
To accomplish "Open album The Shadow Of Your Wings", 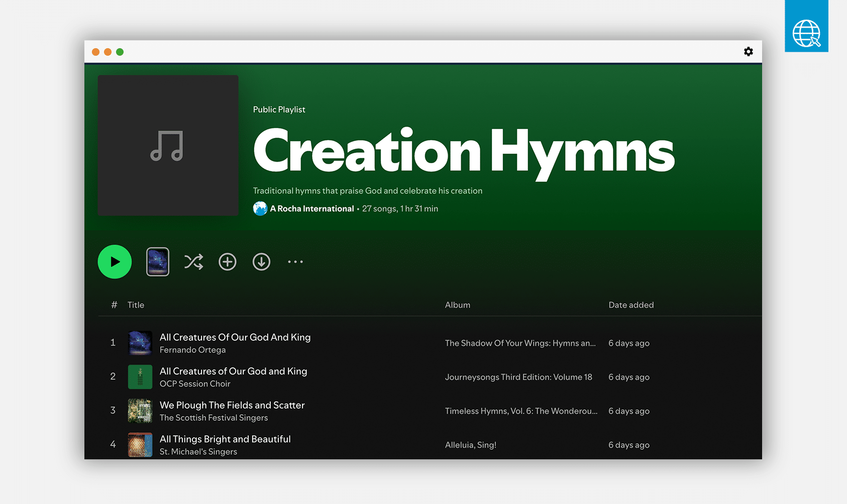I will point(520,343).
